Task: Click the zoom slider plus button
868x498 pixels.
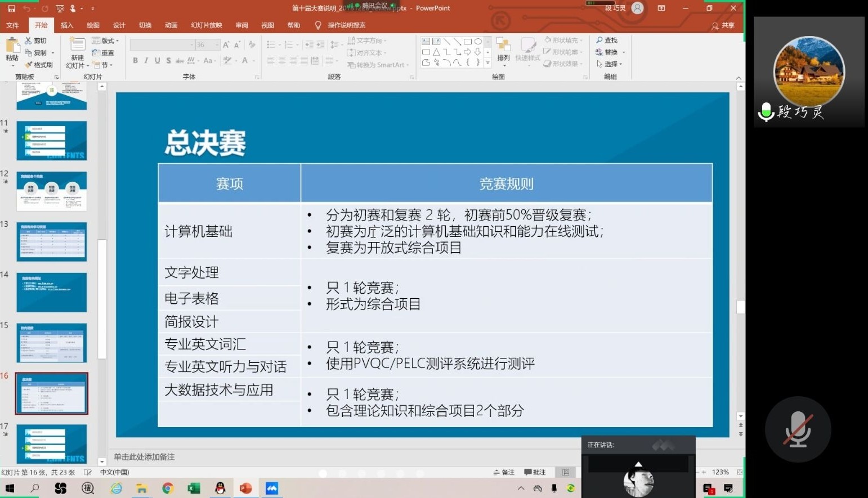Action: [x=704, y=472]
